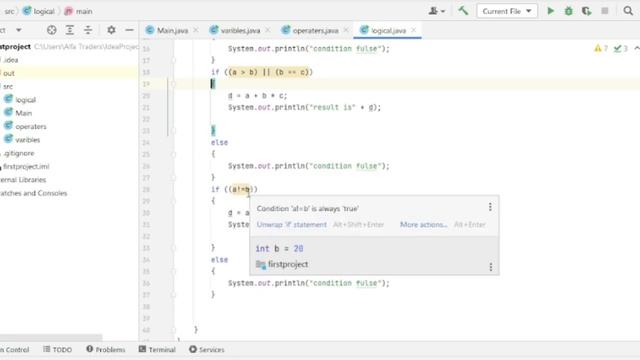
Task: Click Select Opened File target icon
Action: pos(51,30)
